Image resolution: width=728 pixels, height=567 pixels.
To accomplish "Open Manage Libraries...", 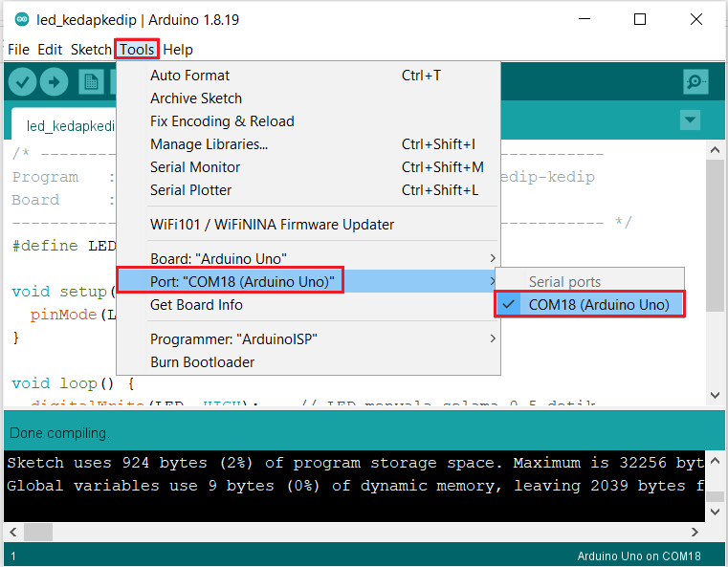I will pos(308,144).
